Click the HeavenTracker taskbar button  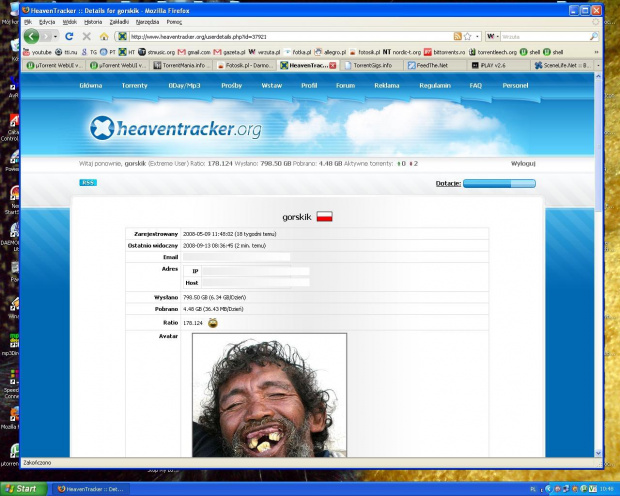(x=90, y=489)
